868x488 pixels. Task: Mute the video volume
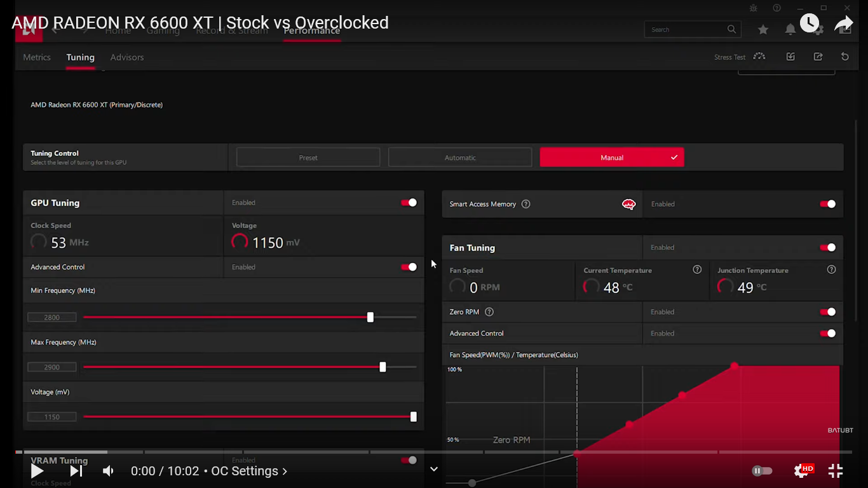[109, 471]
